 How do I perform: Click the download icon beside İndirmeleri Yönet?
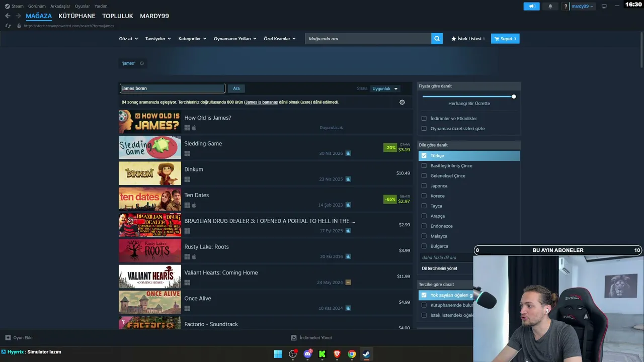coord(294,338)
